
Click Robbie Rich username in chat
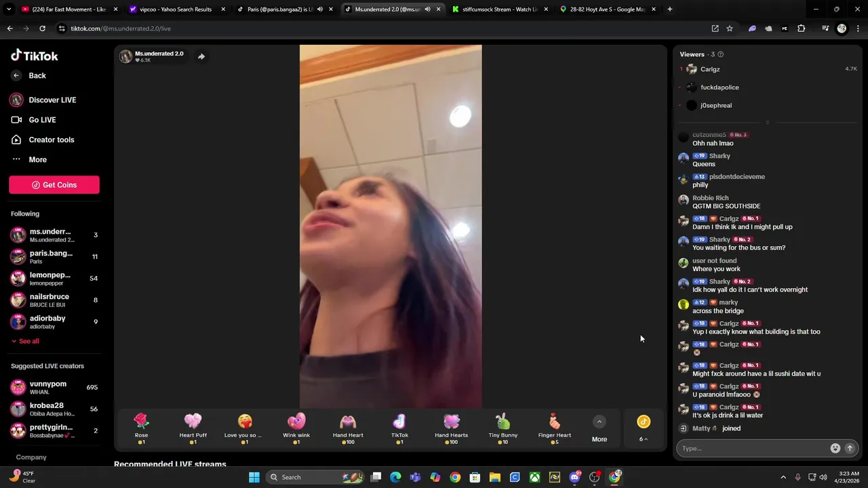(710, 198)
